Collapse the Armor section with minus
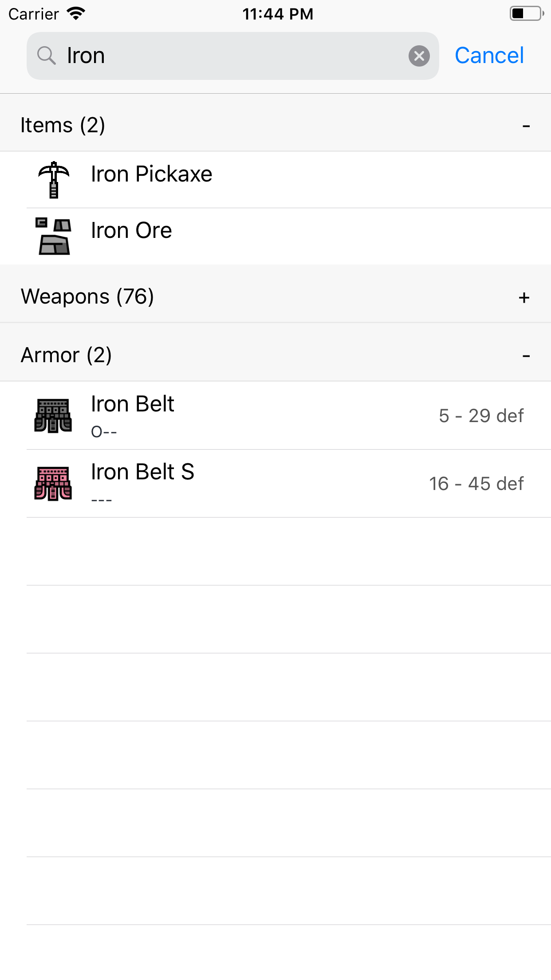This screenshot has height=980, width=551. tap(526, 356)
